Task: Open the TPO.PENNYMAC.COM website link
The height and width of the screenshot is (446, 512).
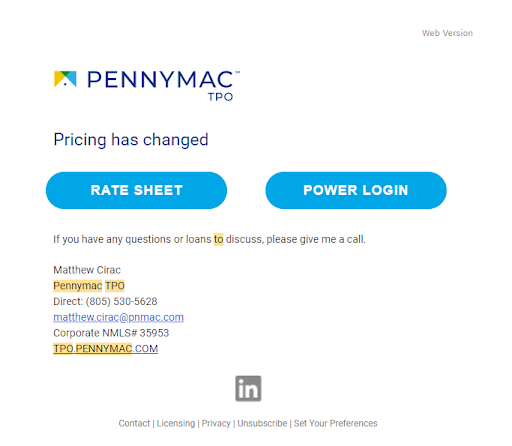Action: (105, 349)
